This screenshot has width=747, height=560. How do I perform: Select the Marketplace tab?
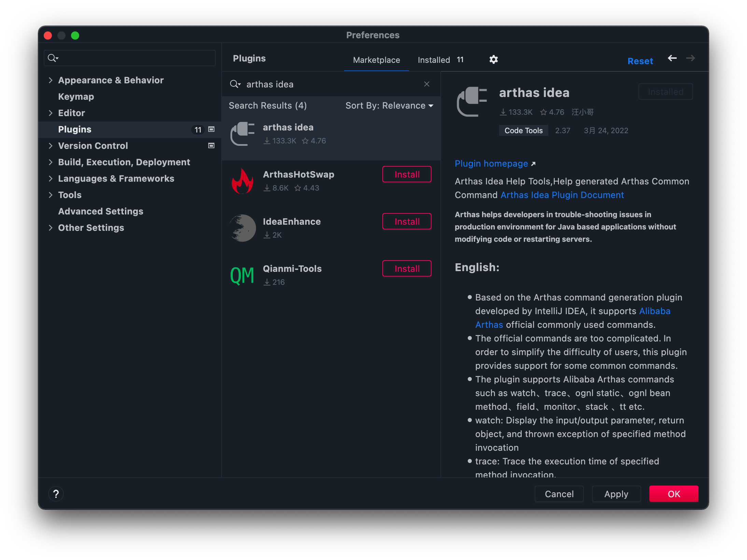[376, 60]
